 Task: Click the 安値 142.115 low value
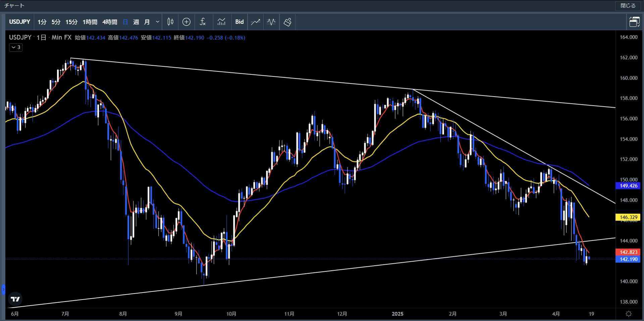coord(156,38)
